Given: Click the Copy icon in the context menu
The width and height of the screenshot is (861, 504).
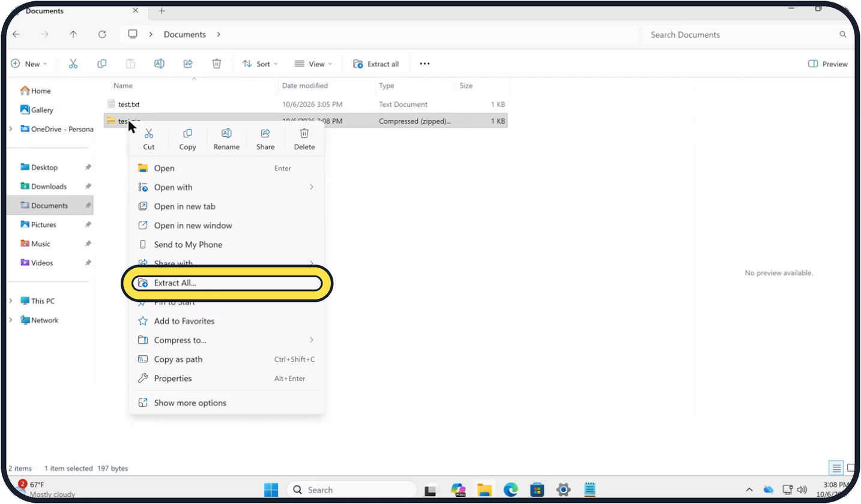Looking at the screenshot, I should click(x=187, y=134).
